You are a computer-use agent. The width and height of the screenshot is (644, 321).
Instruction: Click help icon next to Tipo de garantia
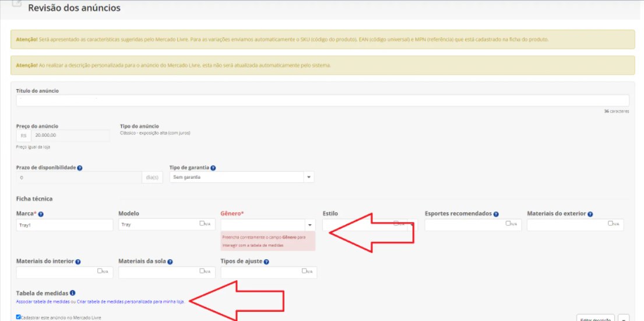[x=213, y=168]
